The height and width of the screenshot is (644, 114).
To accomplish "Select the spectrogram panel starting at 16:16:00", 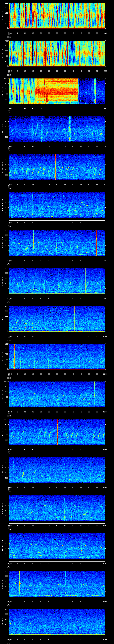I will pyautogui.click(x=57, y=584).
